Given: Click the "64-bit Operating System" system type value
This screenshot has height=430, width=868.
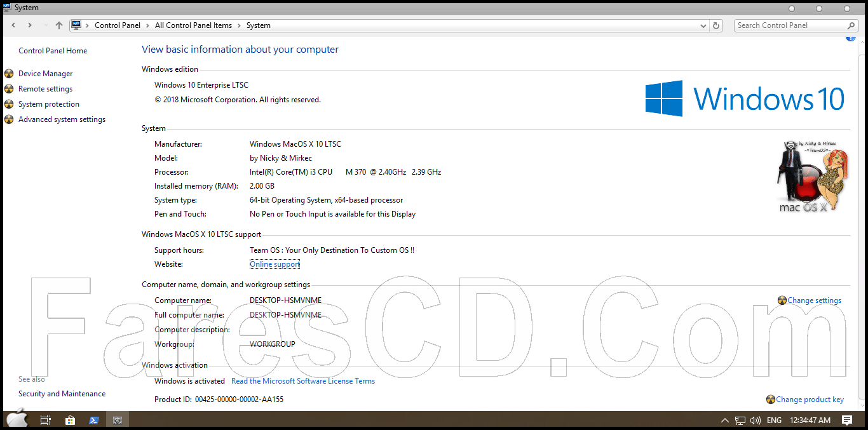Looking at the screenshot, I should pyautogui.click(x=326, y=200).
